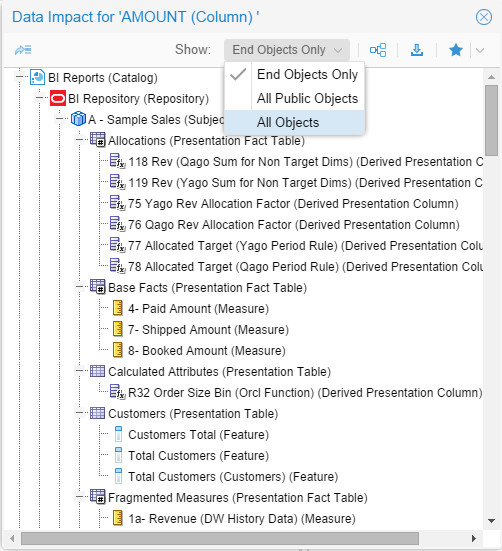Viewport: 502px width, 551px height.
Task: Click the red BI Repository icon
Action: pyautogui.click(x=58, y=98)
